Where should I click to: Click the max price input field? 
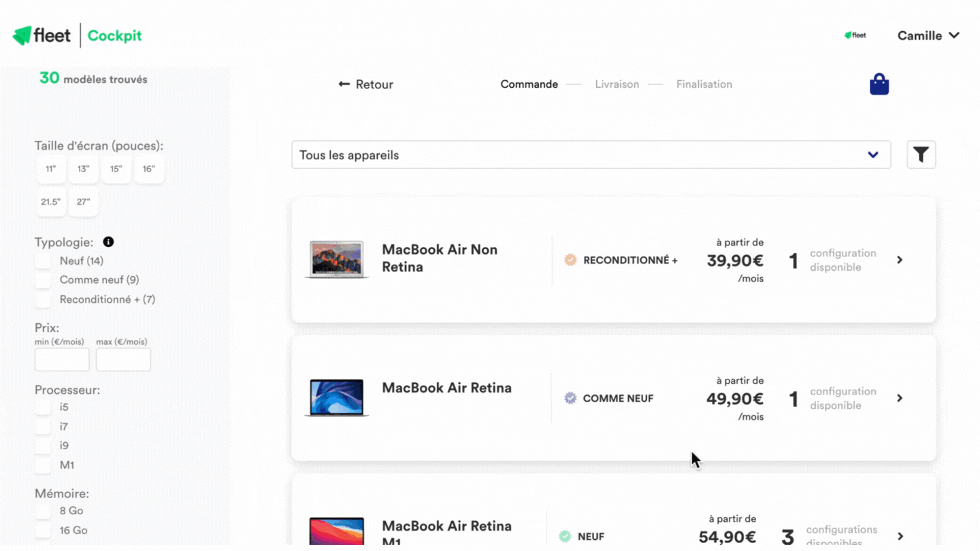(x=123, y=360)
